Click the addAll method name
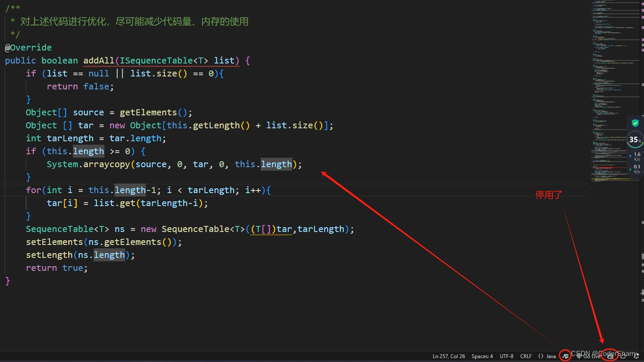This screenshot has height=362, width=644. coord(99,60)
